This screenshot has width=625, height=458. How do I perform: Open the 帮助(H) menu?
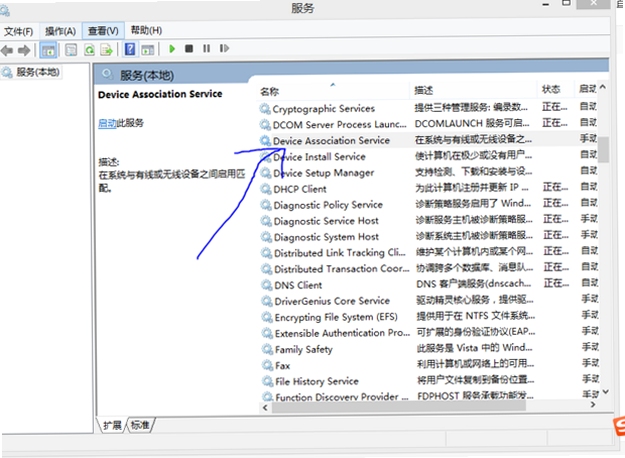(x=146, y=30)
